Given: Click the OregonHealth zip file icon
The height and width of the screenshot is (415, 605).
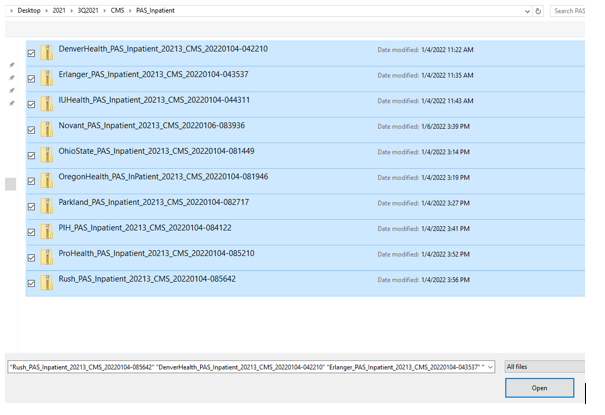Looking at the screenshot, I should click(x=47, y=181).
